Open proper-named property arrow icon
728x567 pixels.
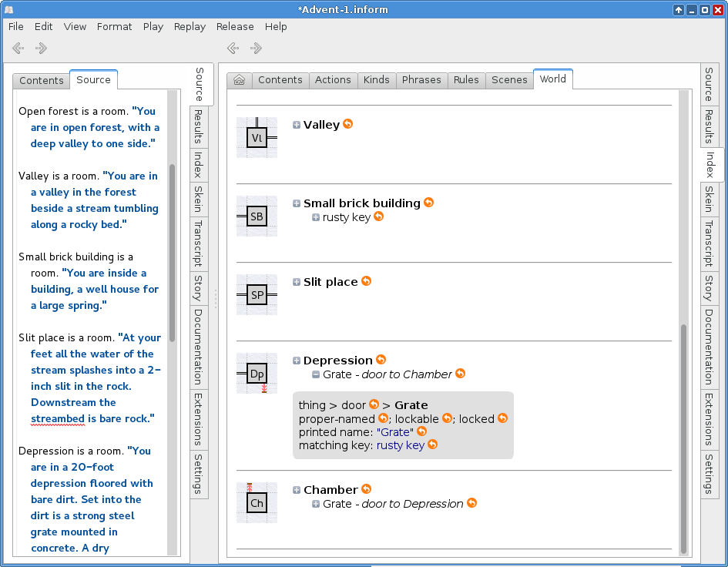point(383,418)
